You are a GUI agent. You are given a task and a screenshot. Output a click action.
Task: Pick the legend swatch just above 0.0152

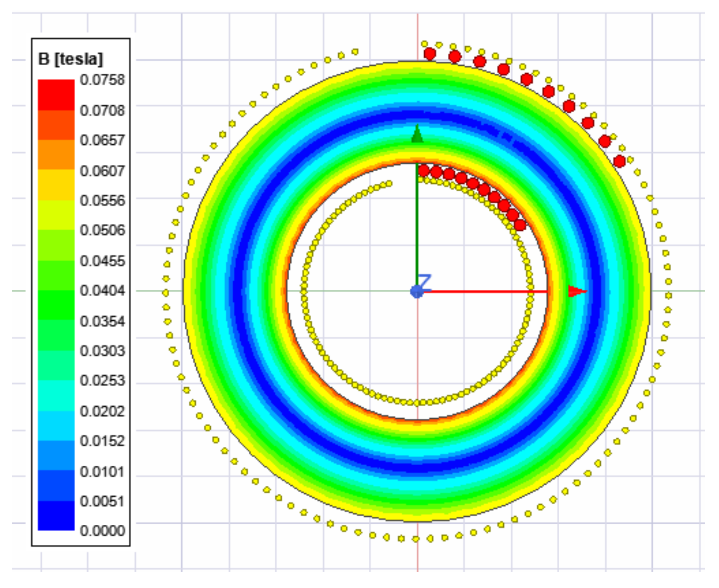pos(56,426)
